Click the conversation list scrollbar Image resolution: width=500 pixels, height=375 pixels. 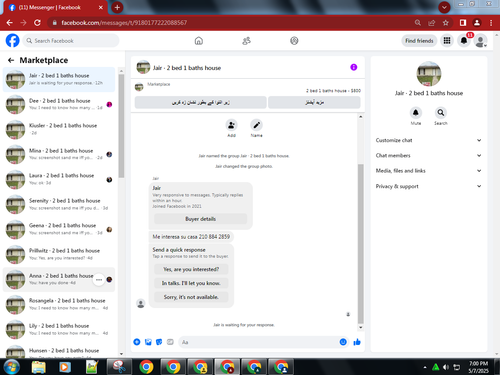(x=121, y=127)
